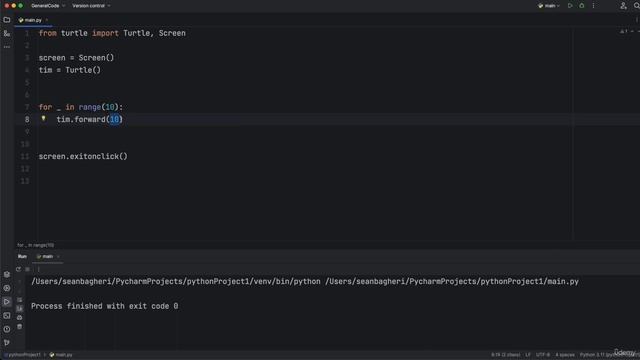Open the LF line separator selector
The width and height of the screenshot is (640, 360).
(x=528, y=355)
